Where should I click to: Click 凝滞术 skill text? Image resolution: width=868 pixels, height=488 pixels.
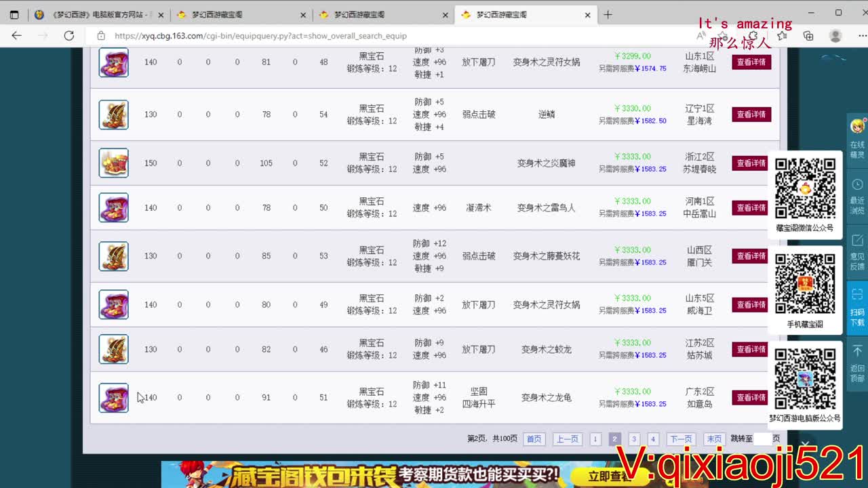(x=479, y=208)
